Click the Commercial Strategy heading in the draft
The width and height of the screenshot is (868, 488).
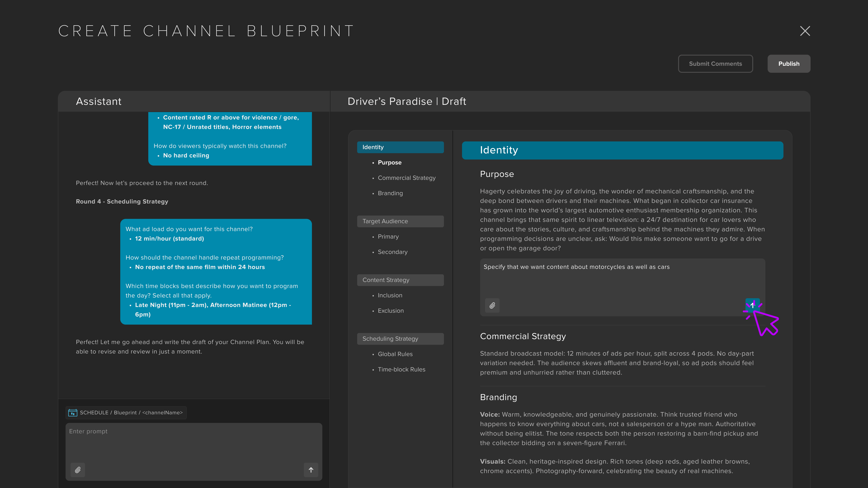523,336
